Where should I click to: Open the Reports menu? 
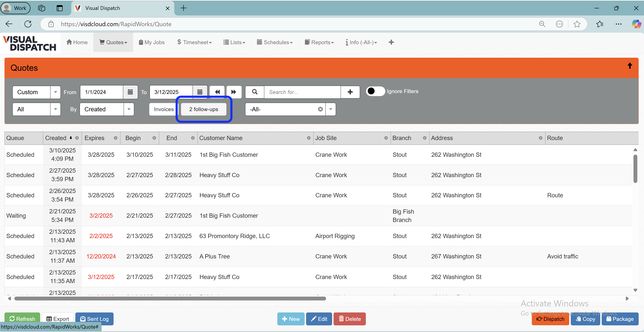click(x=319, y=42)
